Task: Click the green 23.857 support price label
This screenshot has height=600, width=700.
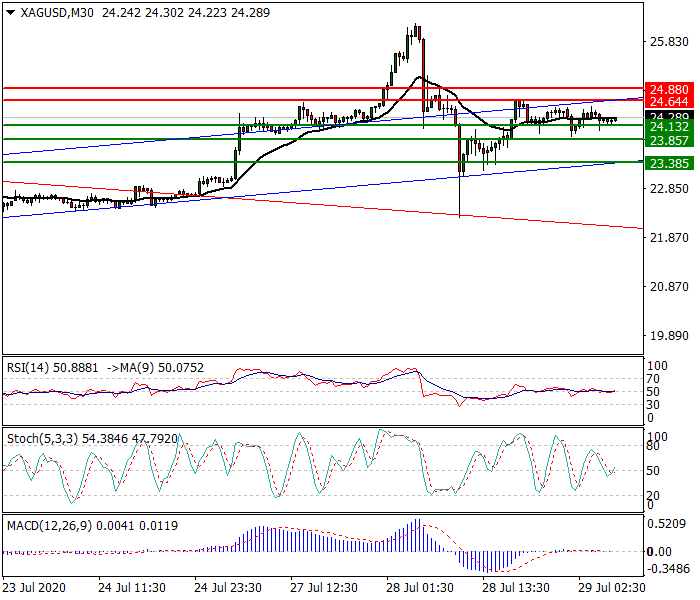Action: (669, 141)
